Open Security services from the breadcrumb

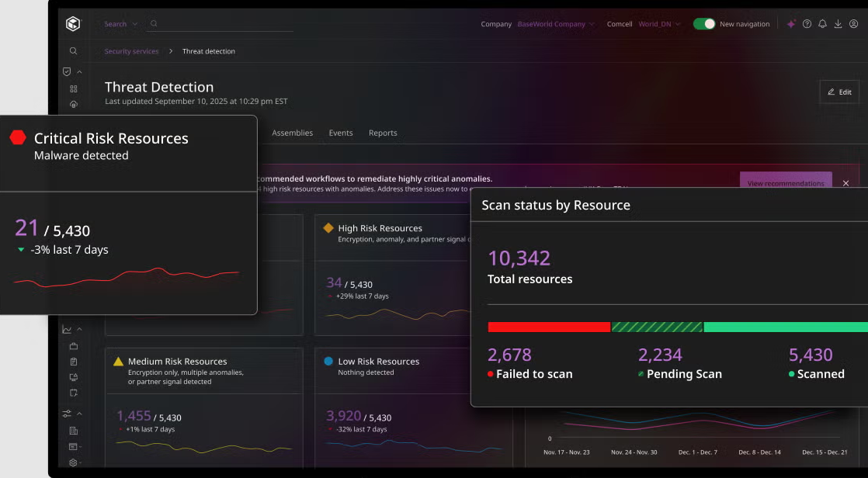point(130,50)
